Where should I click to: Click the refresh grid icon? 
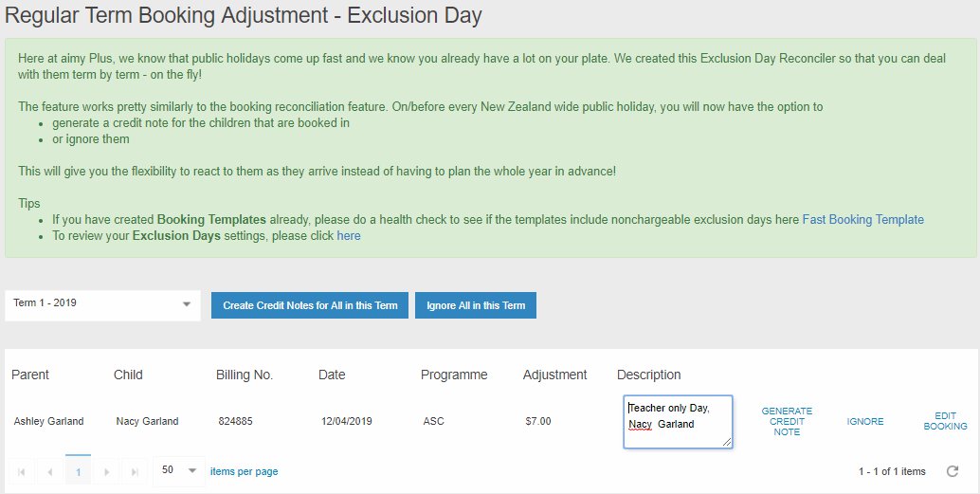pos(953,471)
